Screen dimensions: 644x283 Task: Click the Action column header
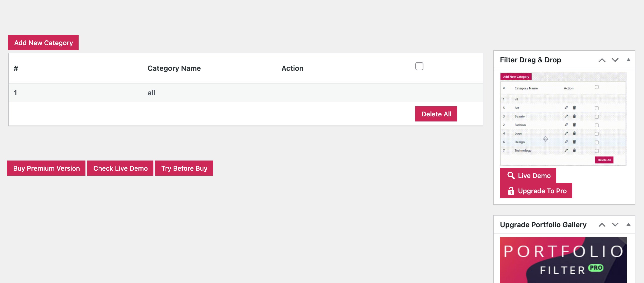tap(292, 68)
